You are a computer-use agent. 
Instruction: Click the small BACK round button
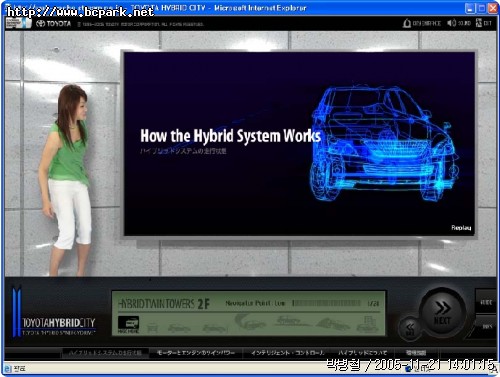click(x=410, y=328)
